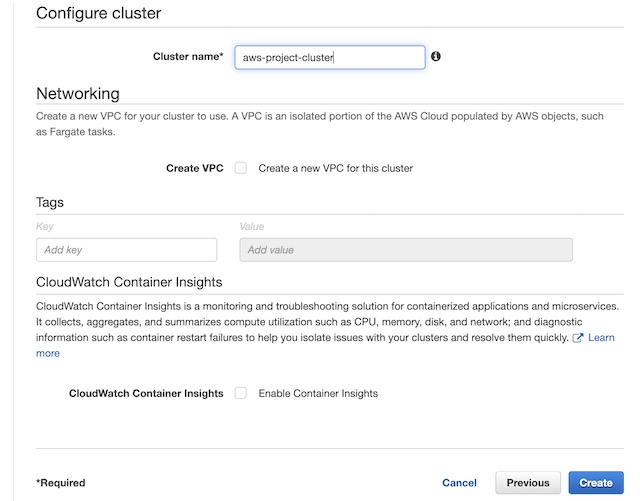
Task: Click the 'Cluster name*' field label
Action: pos(188,57)
